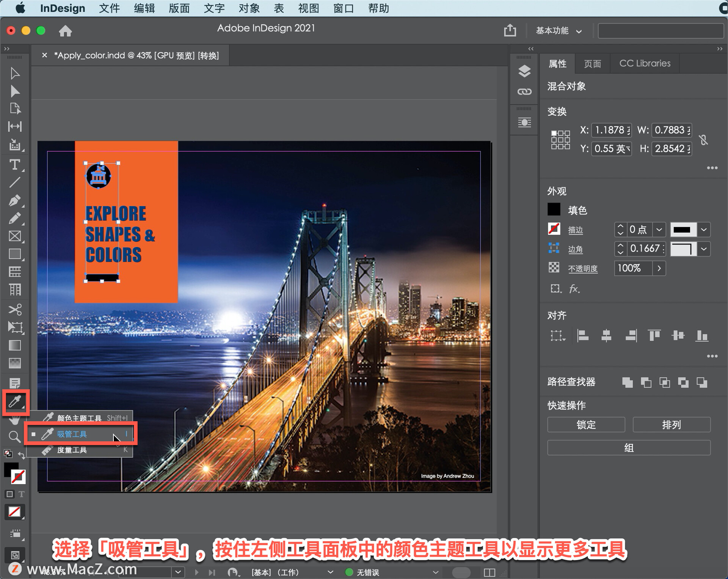Click the black 填色 fill swatch
Viewport: 728px width, 579px height.
click(x=554, y=209)
